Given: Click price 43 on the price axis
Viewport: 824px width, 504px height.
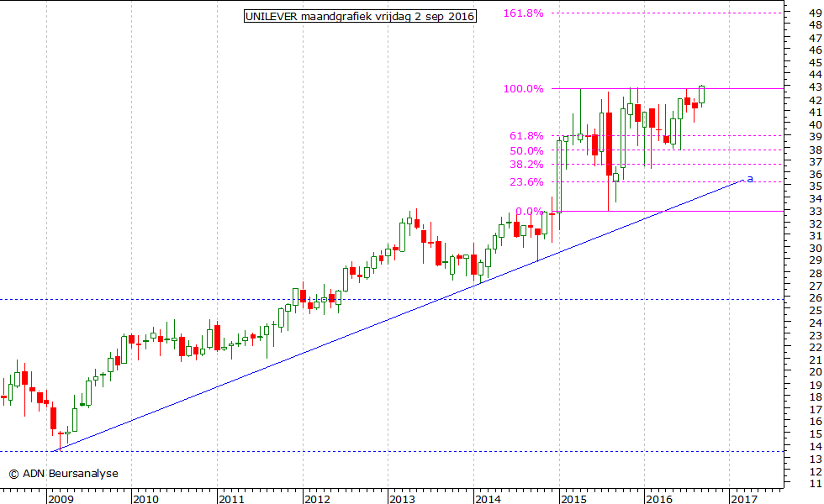Looking at the screenshot, I should (x=816, y=87).
